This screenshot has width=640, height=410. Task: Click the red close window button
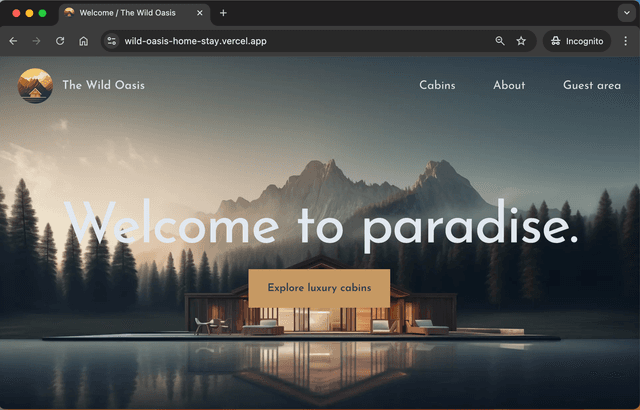[x=16, y=13]
